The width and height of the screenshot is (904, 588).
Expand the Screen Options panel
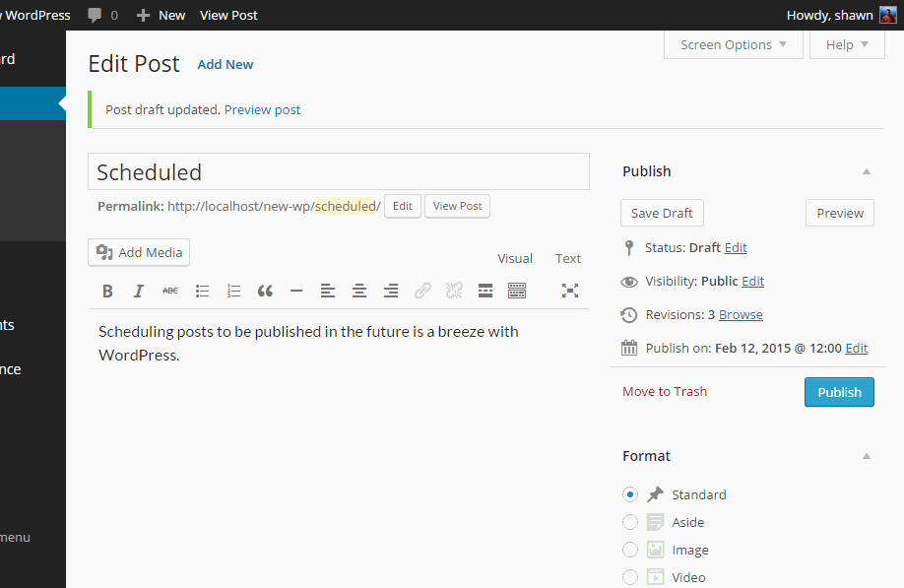[x=734, y=45]
